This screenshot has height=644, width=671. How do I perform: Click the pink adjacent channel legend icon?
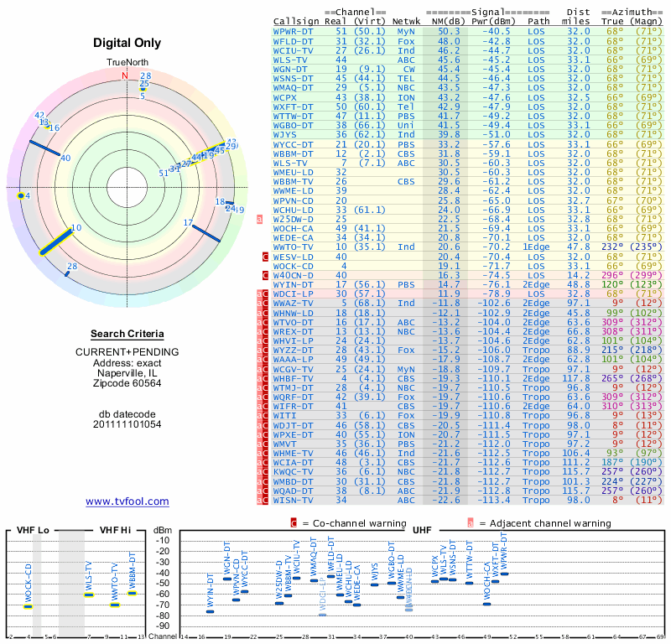[x=471, y=523]
